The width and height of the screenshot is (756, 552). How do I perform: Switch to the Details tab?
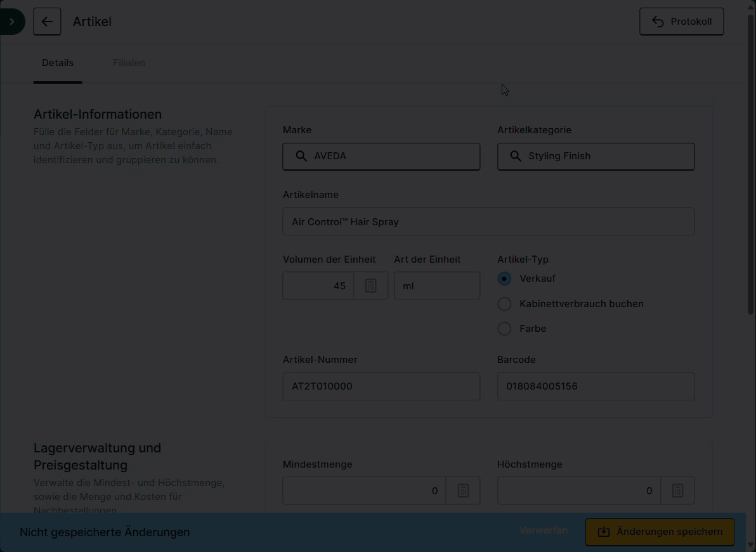pos(58,63)
